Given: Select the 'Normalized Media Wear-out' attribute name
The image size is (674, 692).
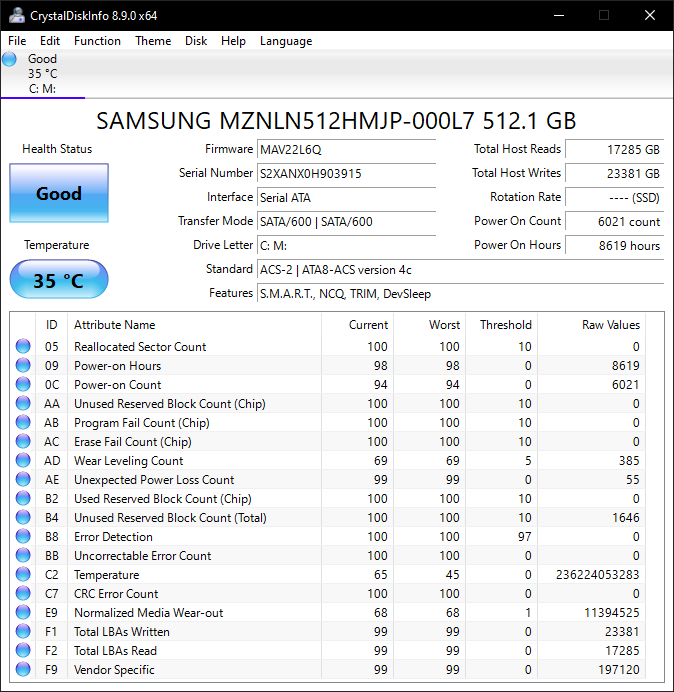Looking at the screenshot, I should pos(148,613).
